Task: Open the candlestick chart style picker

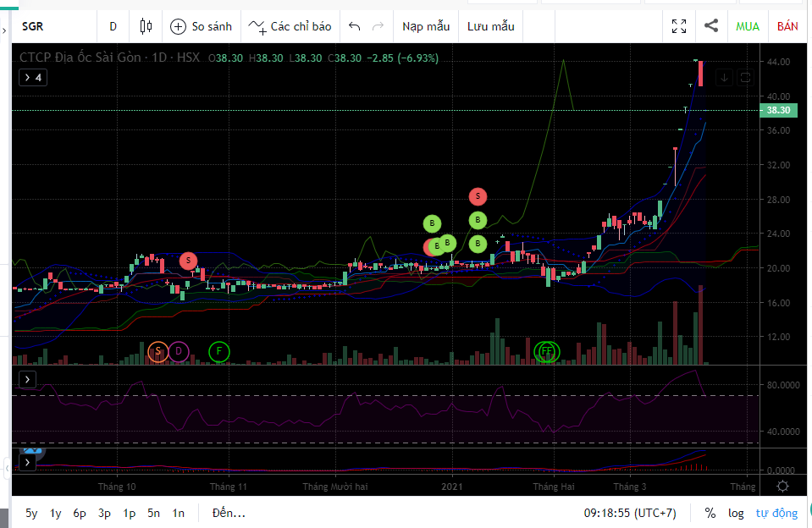Action: 146,26
